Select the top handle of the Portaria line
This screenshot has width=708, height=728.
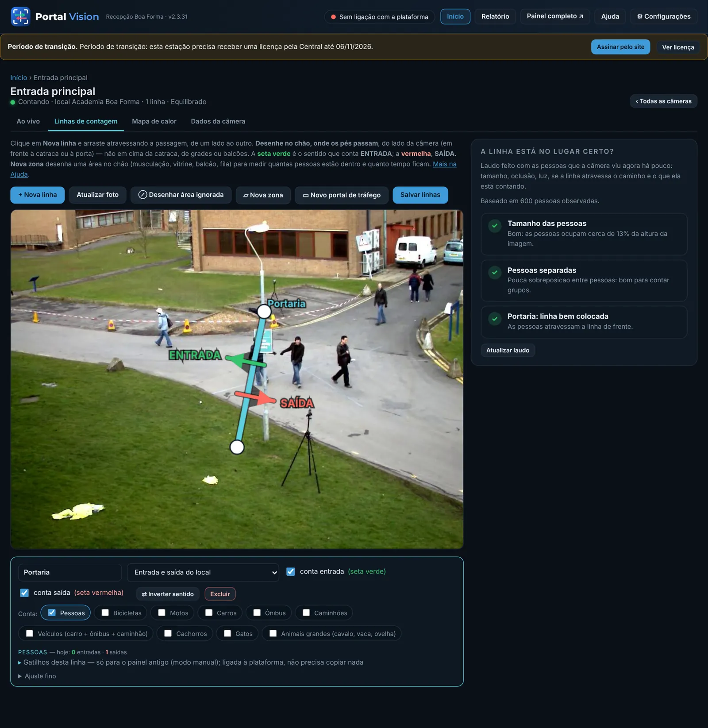pos(264,312)
